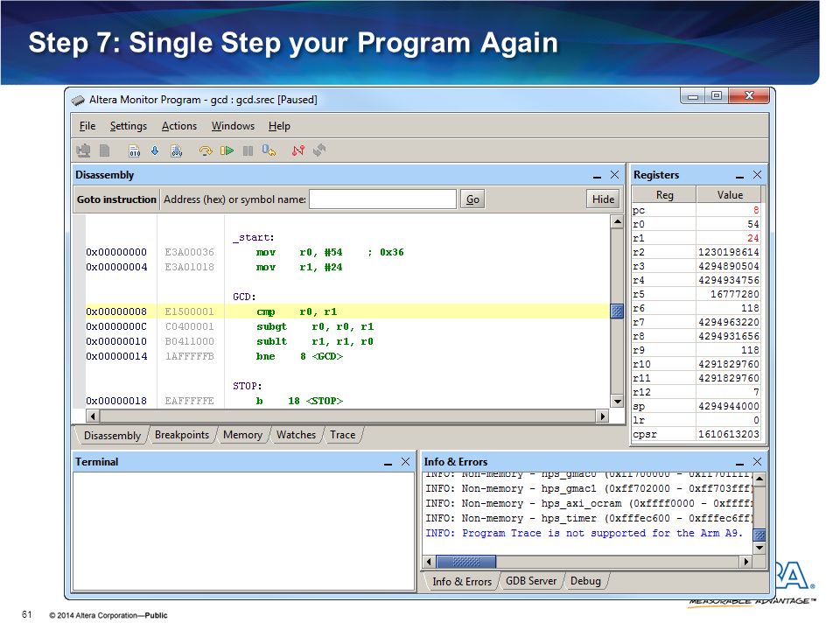Switch to the Trace tab
Screen dimensions: 840x630
[343, 435]
